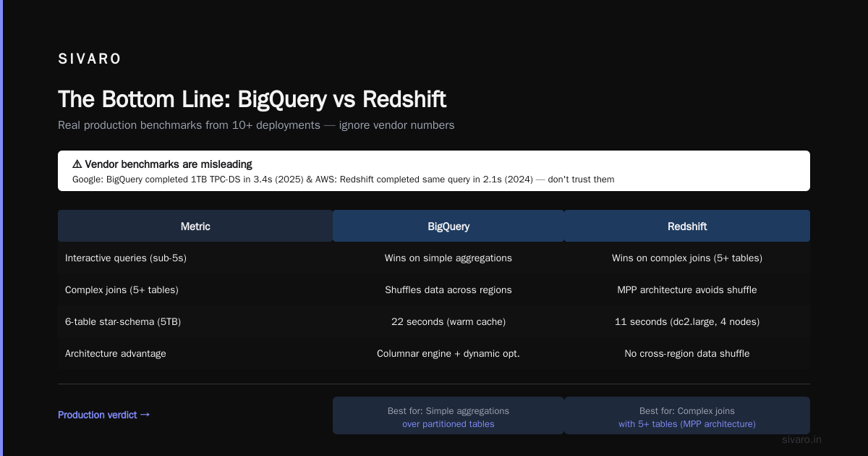Click 'Wins on simple aggregations' cell

pyautogui.click(x=448, y=258)
